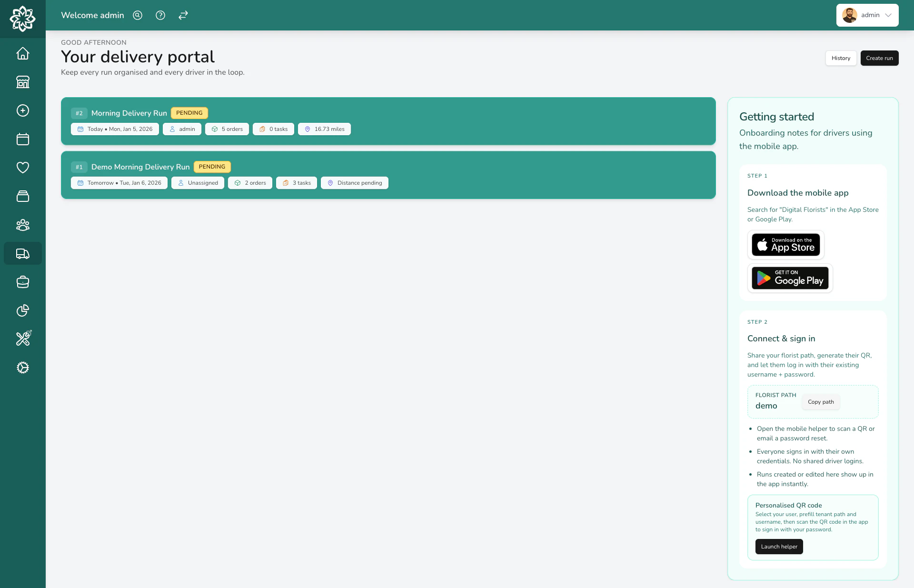The width and height of the screenshot is (914, 588).
Task: Open the Home dashboard icon
Action: coord(22,53)
